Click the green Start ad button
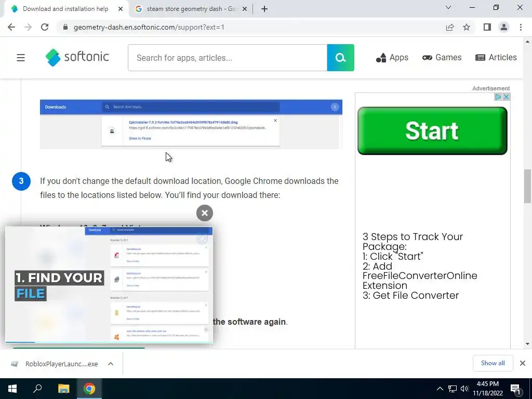 tap(432, 130)
